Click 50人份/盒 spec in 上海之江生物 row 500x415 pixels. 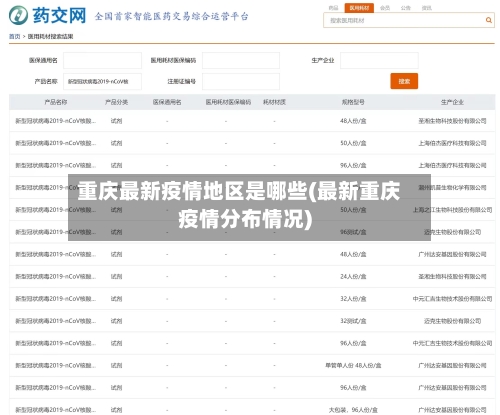pos(353,210)
